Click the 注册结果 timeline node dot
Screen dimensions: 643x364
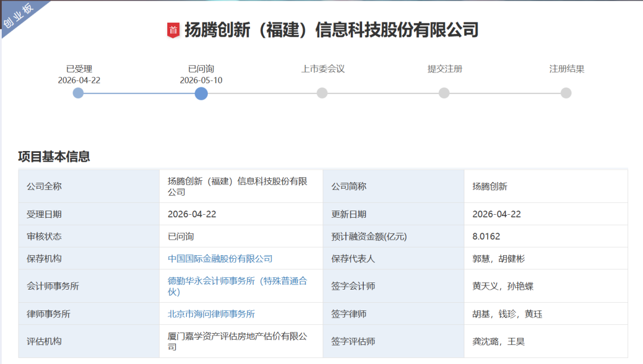point(566,93)
